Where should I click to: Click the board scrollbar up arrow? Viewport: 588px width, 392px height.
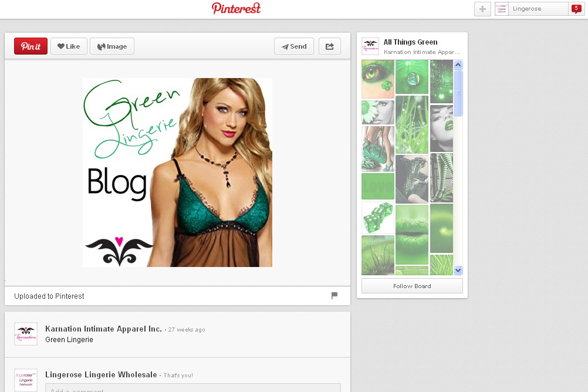458,65
